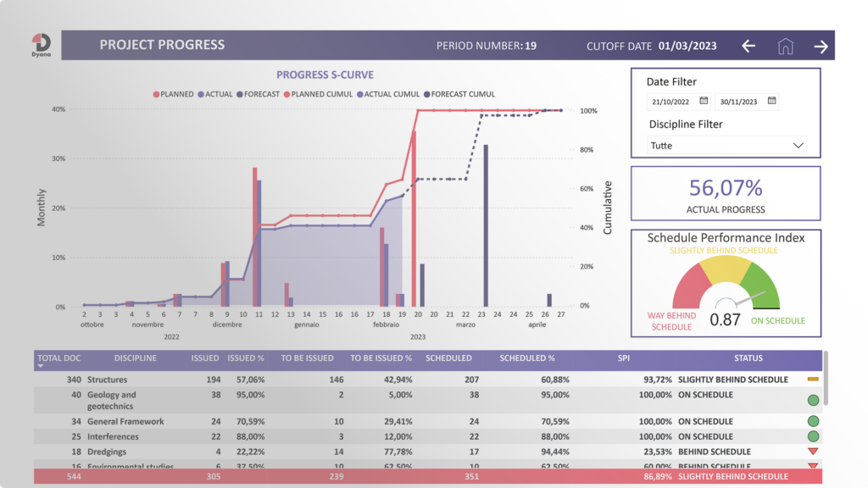The image size is (868, 488).
Task: Open the home page icon
Action: click(x=785, y=46)
